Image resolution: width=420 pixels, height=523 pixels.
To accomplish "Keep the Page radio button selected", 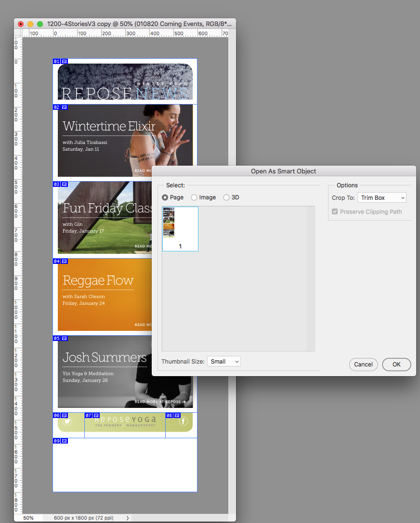I will click(165, 197).
